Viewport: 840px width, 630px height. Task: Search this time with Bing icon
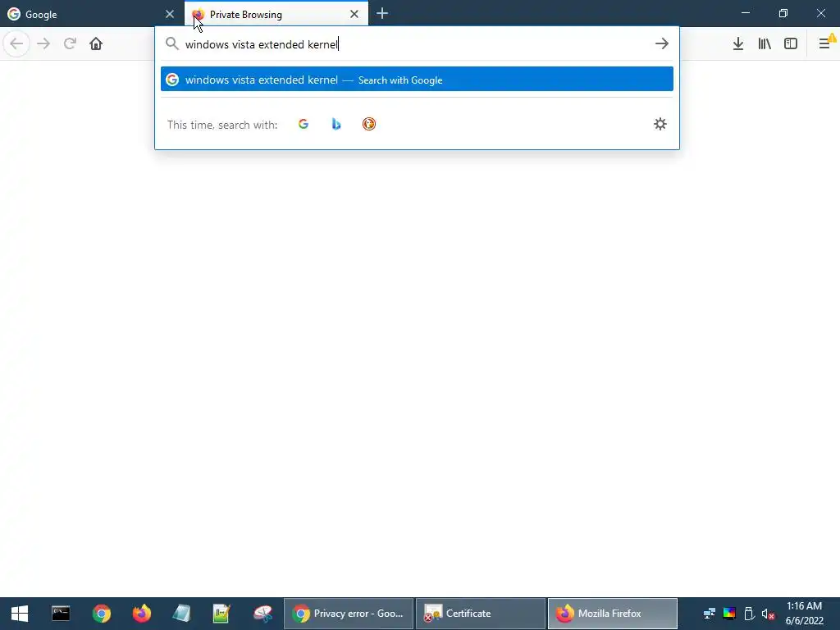pyautogui.click(x=336, y=125)
